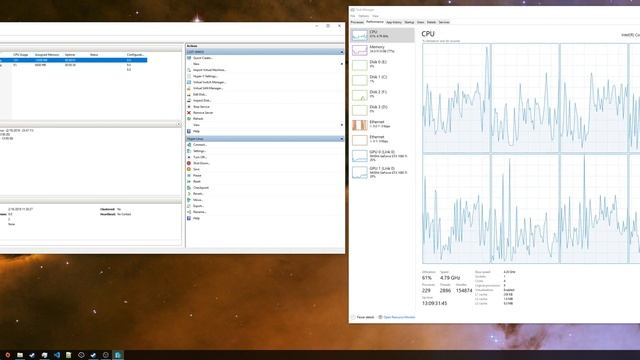Open Task Manager File menu
The width and height of the screenshot is (640, 360).
(353, 16)
